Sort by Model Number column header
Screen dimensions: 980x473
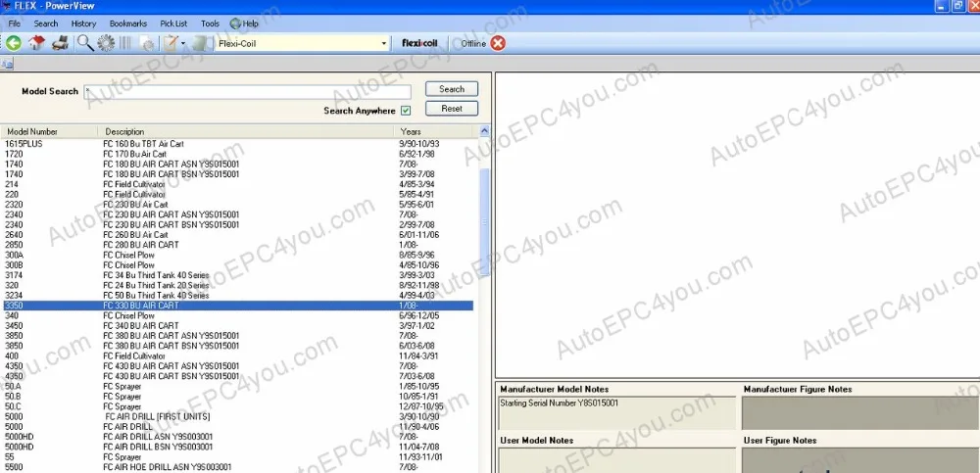[49, 132]
